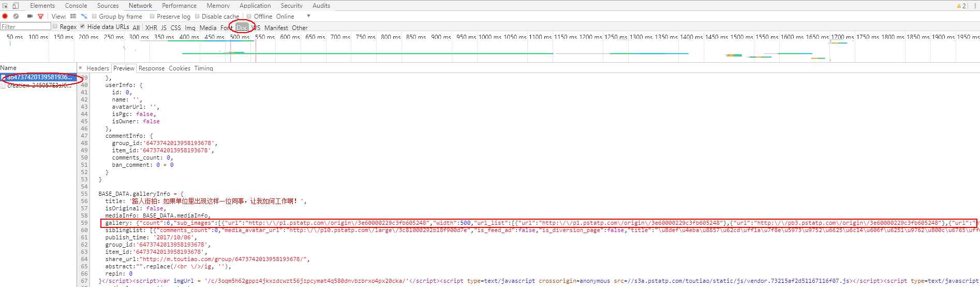Activate the inspect element picker icon
This screenshot has width=980, height=287.
click(x=5, y=6)
